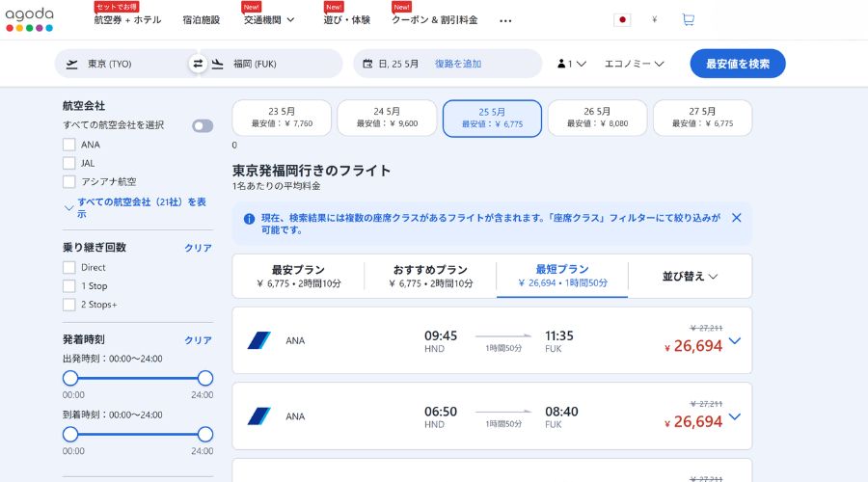Open the passenger count dropdown

click(571, 64)
